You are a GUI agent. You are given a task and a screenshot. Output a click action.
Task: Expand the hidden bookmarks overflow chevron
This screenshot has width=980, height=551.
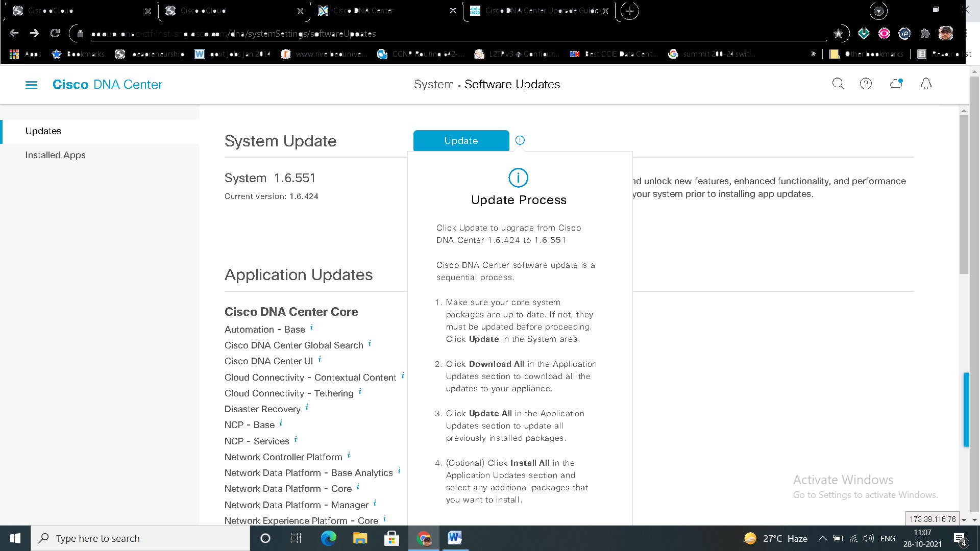(x=813, y=54)
